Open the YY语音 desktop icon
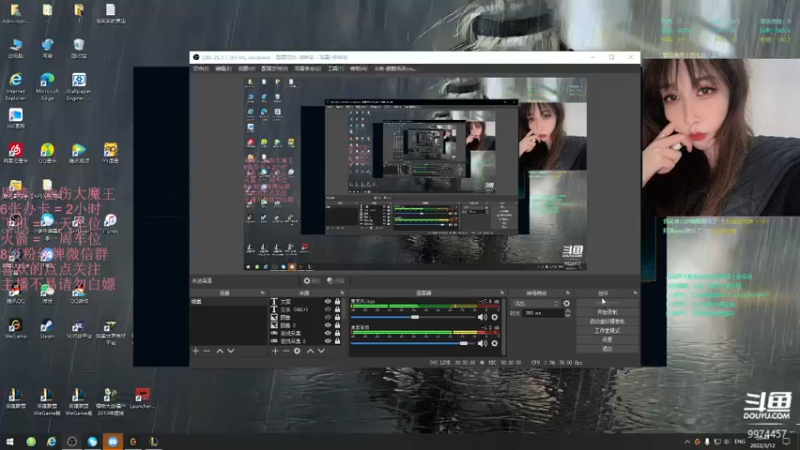 [110, 153]
